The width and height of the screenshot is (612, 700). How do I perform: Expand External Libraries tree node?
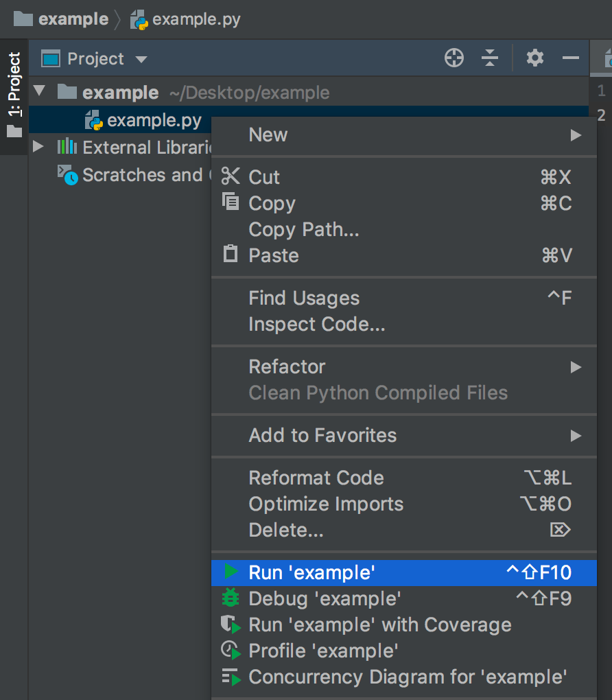(38, 146)
